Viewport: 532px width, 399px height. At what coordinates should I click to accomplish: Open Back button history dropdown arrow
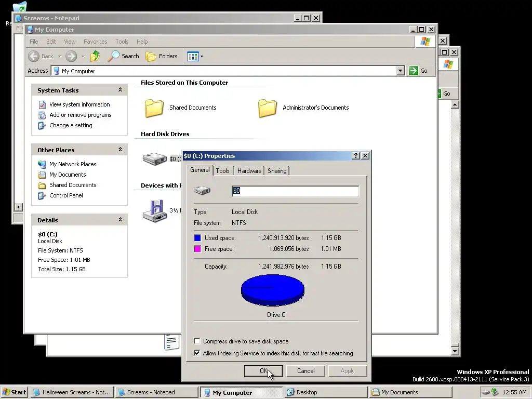(59, 56)
